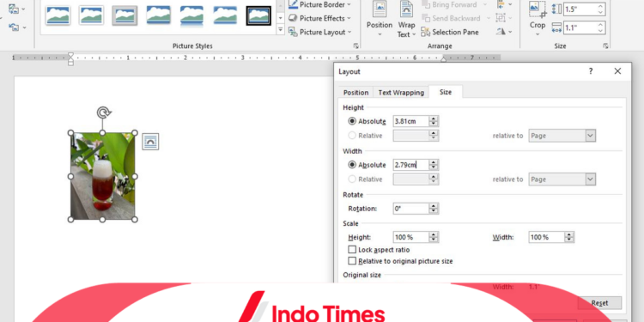Open Picture Styles dialog launcher
This screenshot has height=322, width=644.
(355, 46)
